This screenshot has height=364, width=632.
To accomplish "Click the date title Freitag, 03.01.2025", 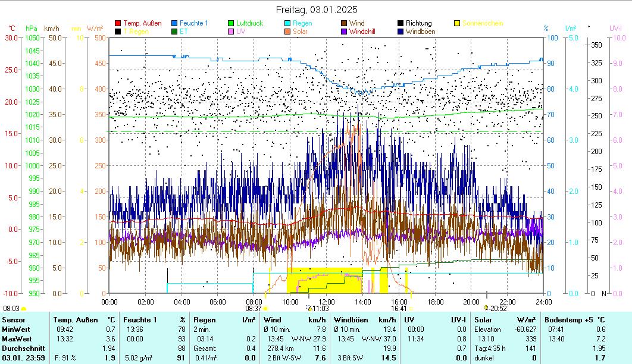I will (x=315, y=10).
